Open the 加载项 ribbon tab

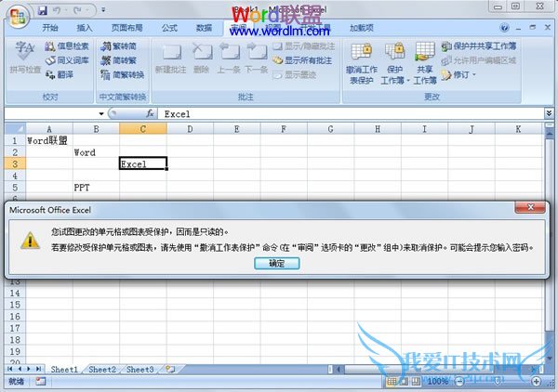click(x=362, y=28)
